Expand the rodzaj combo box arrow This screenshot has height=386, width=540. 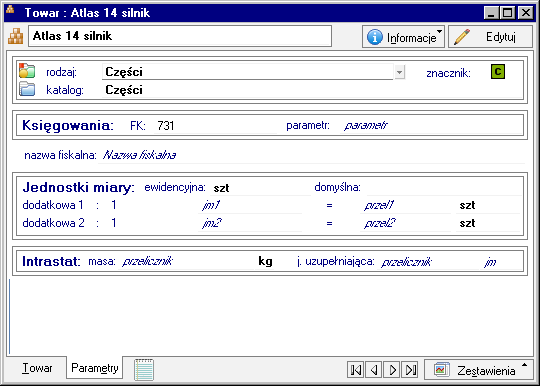(399, 72)
